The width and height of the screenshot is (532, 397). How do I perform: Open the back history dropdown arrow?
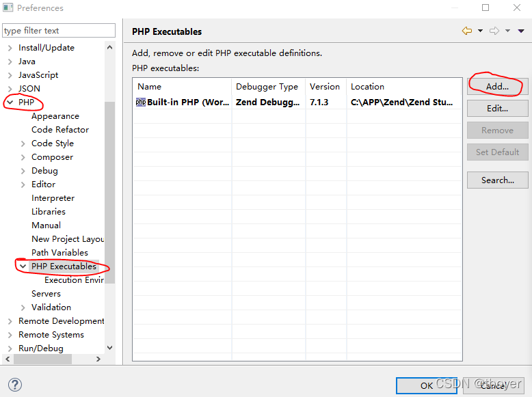(481, 31)
